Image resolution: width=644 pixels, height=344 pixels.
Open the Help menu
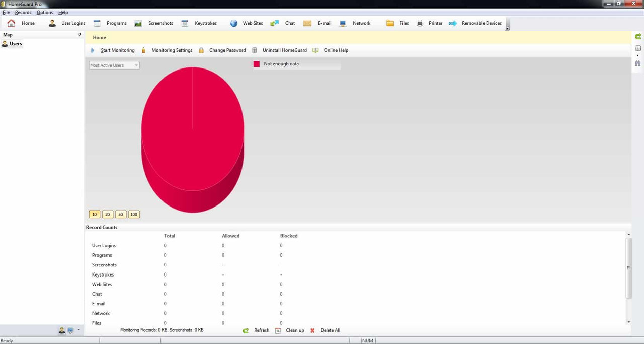click(63, 12)
